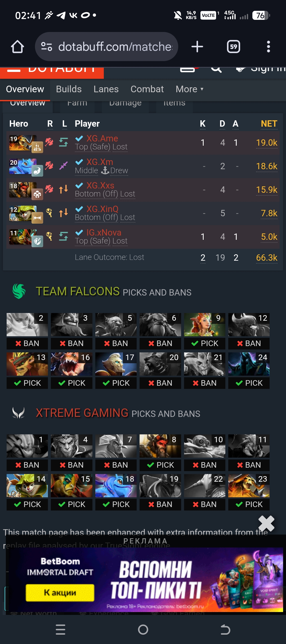Viewport: 286px width, 644px height.
Task: Open the browser three-dot menu
Action: click(269, 47)
